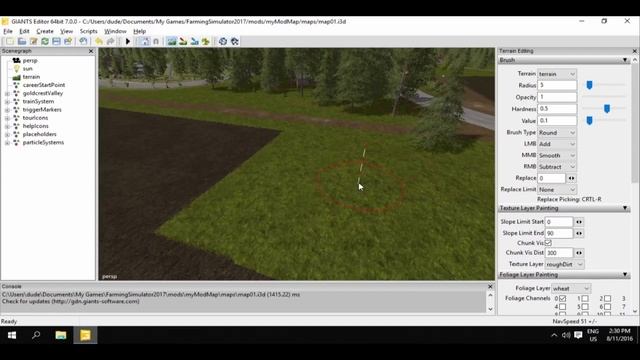Open the Terrain dropdown
Image resolution: width=640 pixels, height=360 pixels.
(557, 74)
